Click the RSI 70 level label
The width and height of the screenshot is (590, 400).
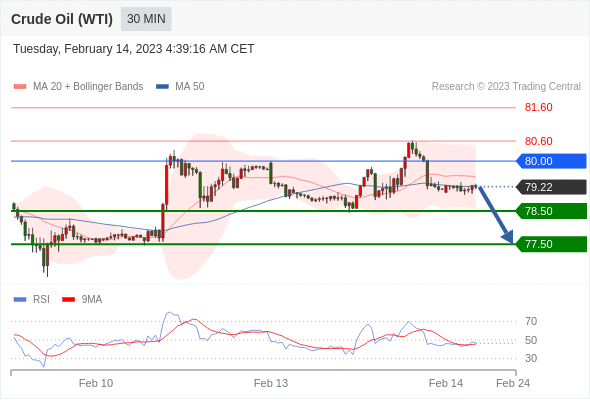531,321
